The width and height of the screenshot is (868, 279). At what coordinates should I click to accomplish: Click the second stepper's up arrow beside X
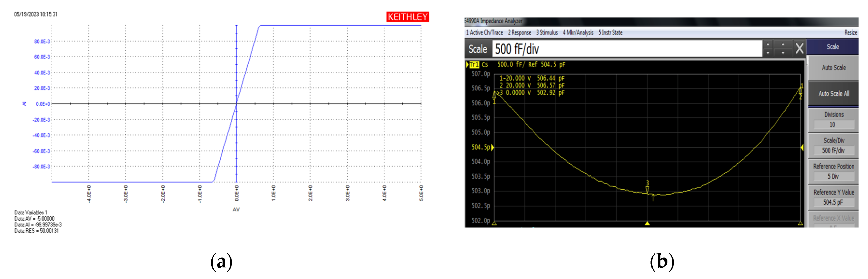tap(783, 44)
